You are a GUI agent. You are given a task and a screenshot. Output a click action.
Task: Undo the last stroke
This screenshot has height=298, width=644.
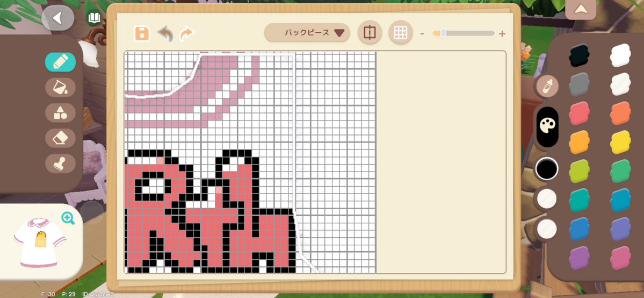tap(165, 33)
